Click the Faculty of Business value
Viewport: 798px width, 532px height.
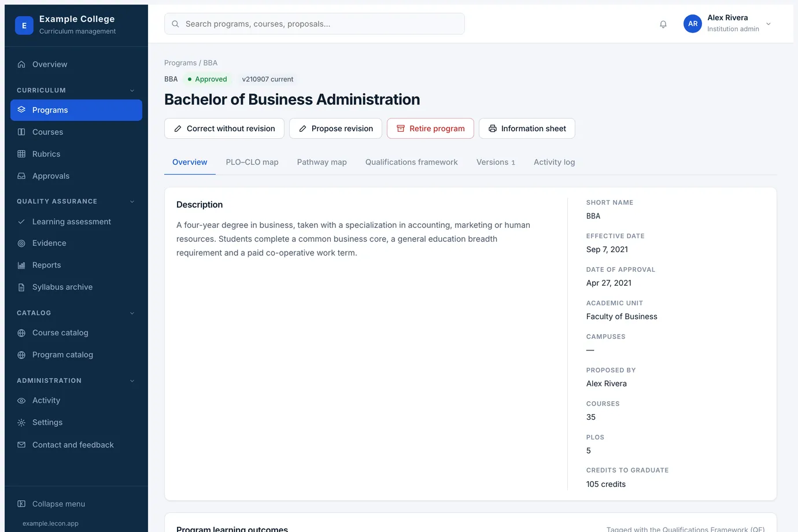pyautogui.click(x=622, y=316)
